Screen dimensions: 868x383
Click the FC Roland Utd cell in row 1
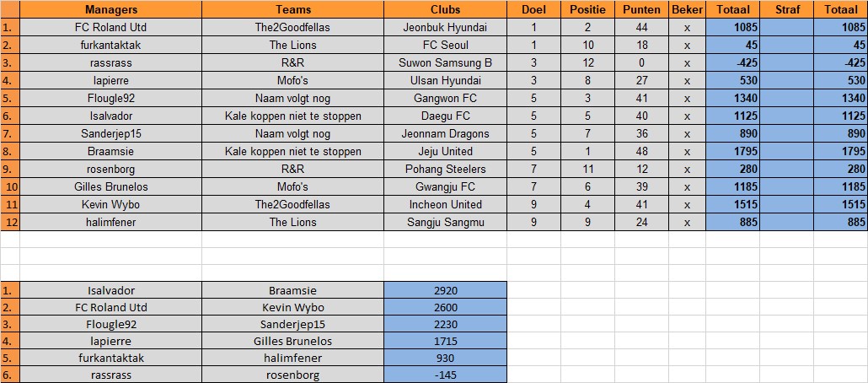tap(110, 27)
